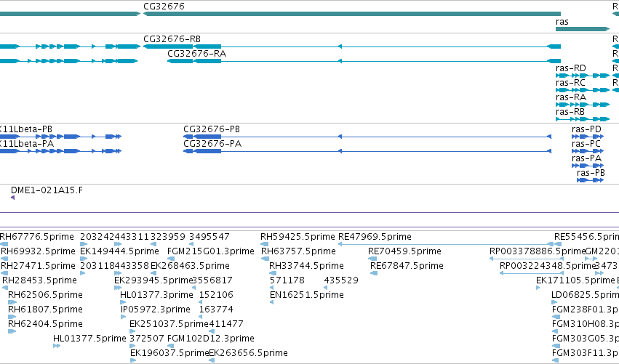
Task: Select the RH62404.5prime label
Action: [x=45, y=324]
